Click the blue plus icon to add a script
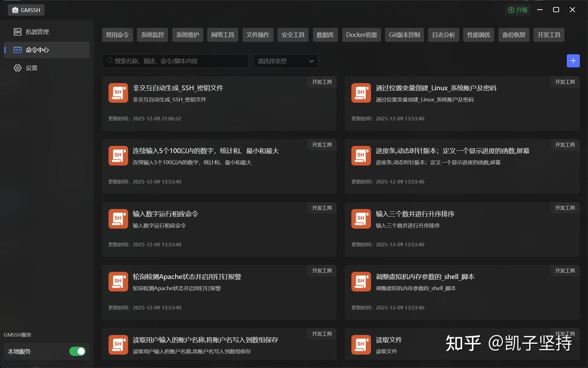Screen dimensions: 588x368 click(x=573, y=60)
